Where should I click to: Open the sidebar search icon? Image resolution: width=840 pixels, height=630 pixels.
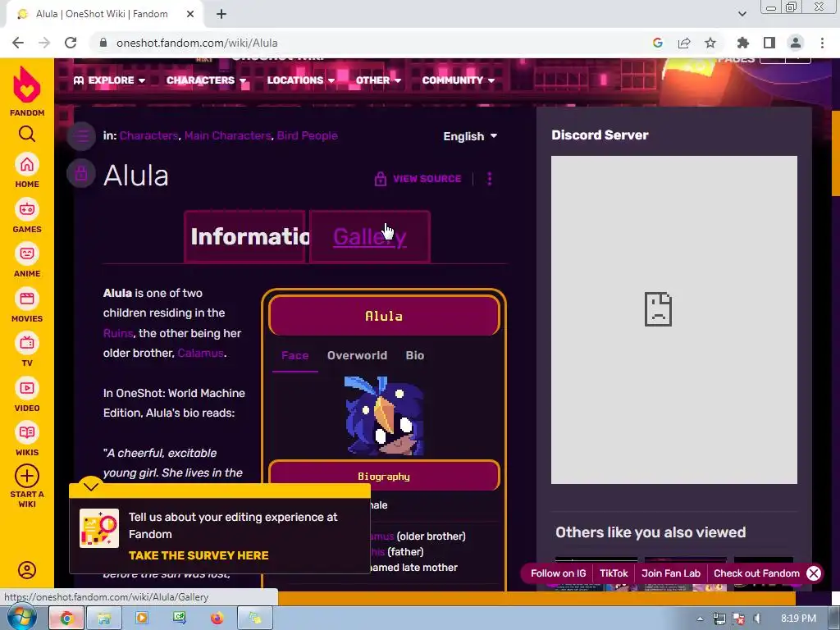click(27, 134)
